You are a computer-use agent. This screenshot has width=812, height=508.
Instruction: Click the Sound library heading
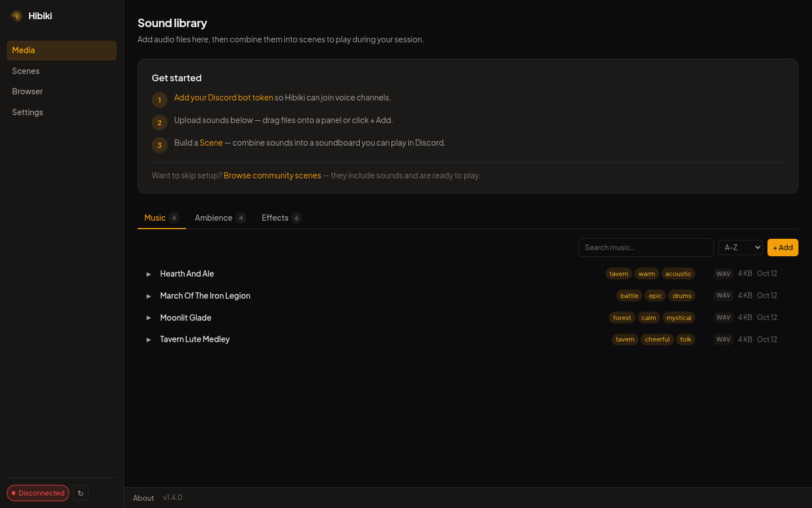point(172,23)
